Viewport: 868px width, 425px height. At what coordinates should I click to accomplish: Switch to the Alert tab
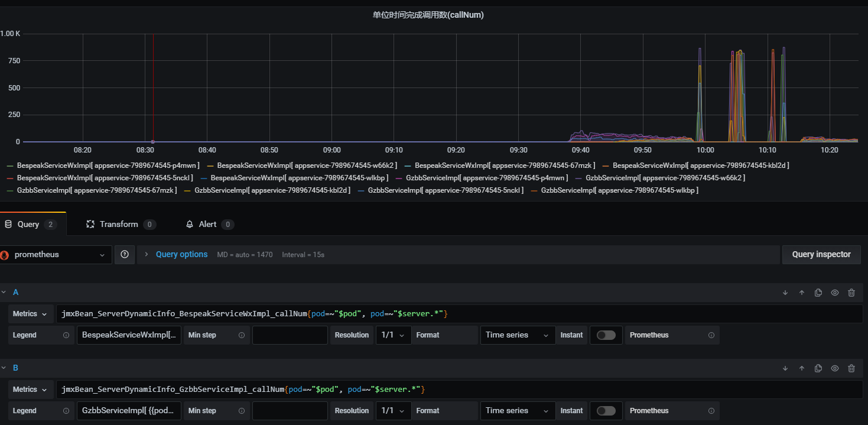tap(210, 225)
